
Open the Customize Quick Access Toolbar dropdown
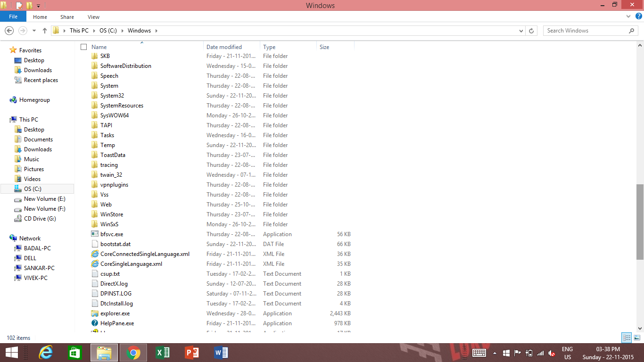(38, 6)
